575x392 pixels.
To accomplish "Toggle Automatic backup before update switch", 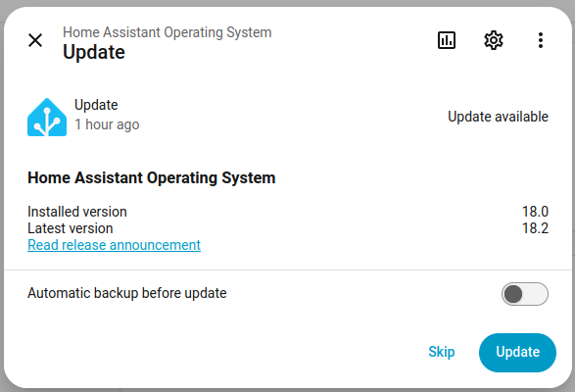I will [525, 294].
